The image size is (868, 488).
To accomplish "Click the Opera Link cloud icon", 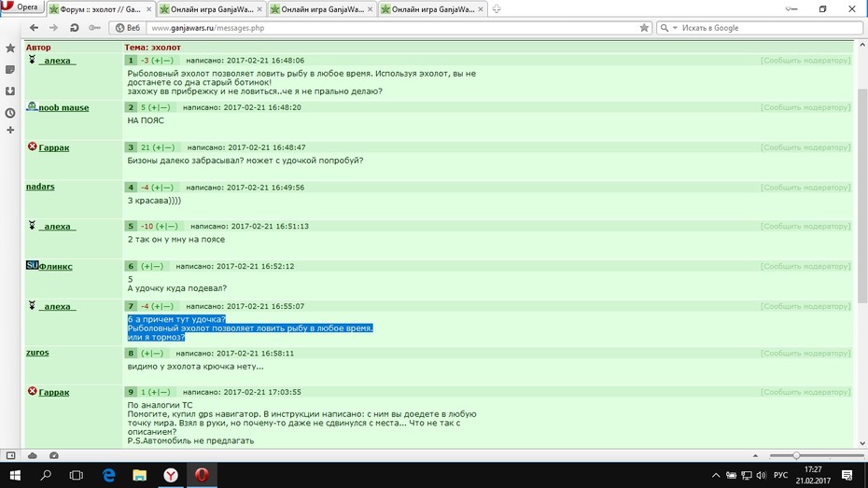I will (x=32, y=455).
